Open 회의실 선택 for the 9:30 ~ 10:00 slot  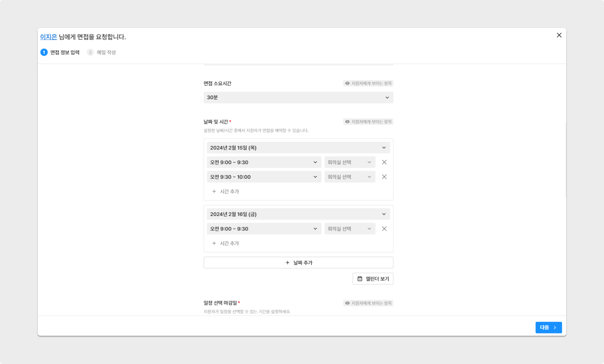350,177
